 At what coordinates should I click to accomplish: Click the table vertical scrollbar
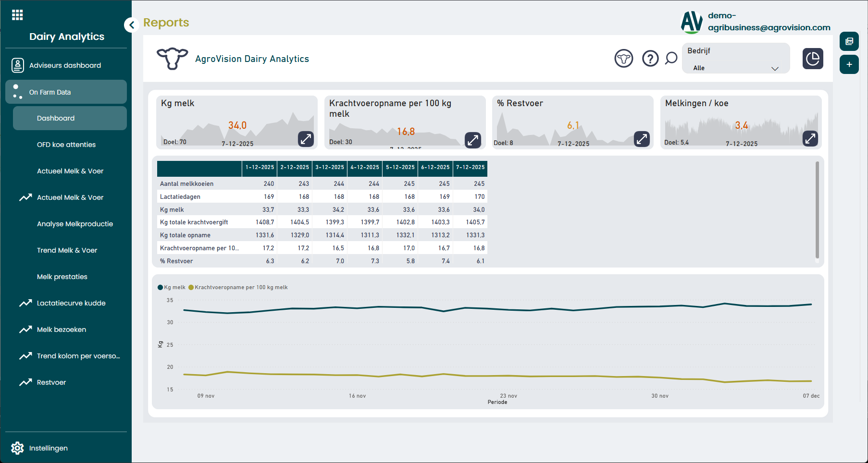coord(817,210)
